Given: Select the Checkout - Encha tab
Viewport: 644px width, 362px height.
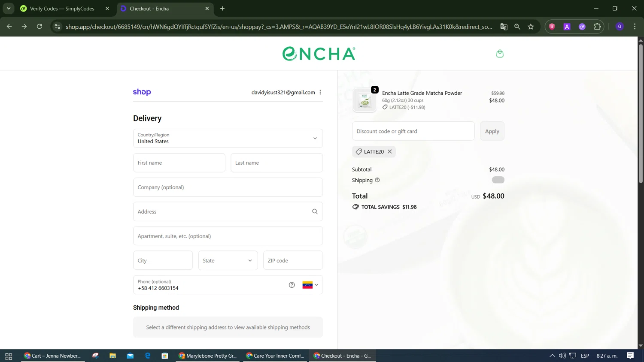Looking at the screenshot, I should pyautogui.click(x=165, y=9).
